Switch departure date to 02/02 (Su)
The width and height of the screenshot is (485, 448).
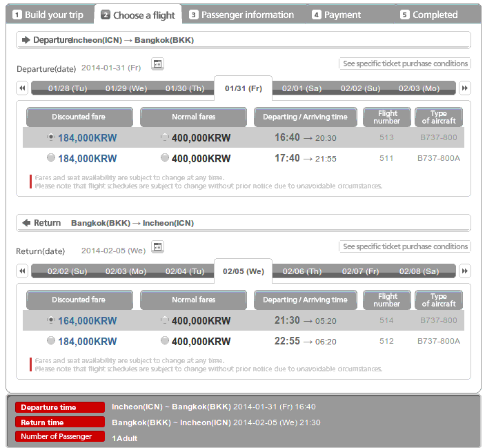[360, 88]
